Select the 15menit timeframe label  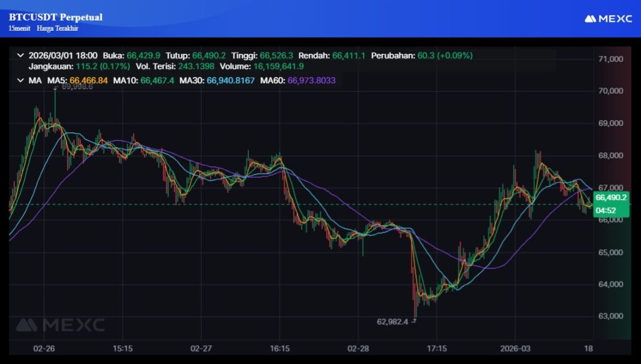pyautogui.click(x=20, y=28)
